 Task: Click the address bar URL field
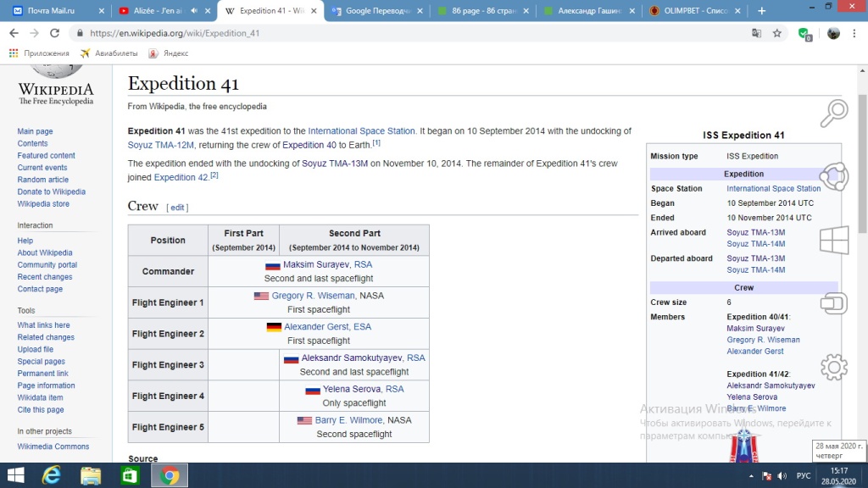pyautogui.click(x=409, y=33)
